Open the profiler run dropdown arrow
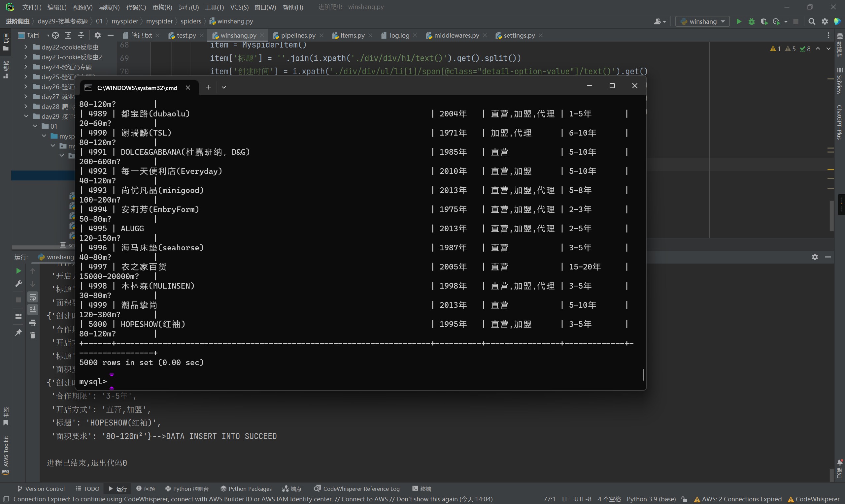The height and width of the screenshot is (504, 845). pos(786,21)
